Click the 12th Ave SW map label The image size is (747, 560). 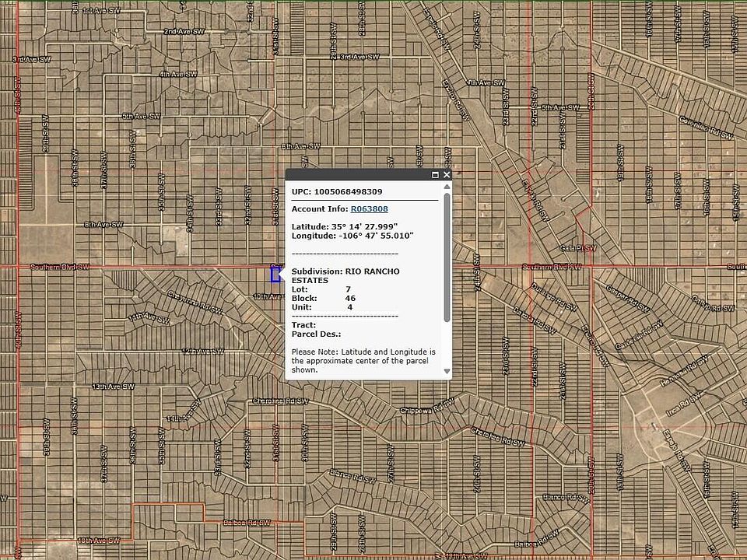(203, 352)
